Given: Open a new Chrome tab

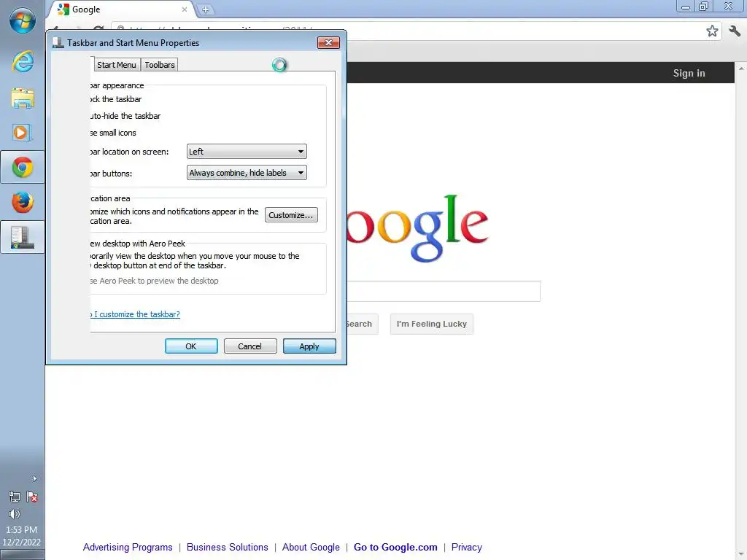Looking at the screenshot, I should 205,9.
